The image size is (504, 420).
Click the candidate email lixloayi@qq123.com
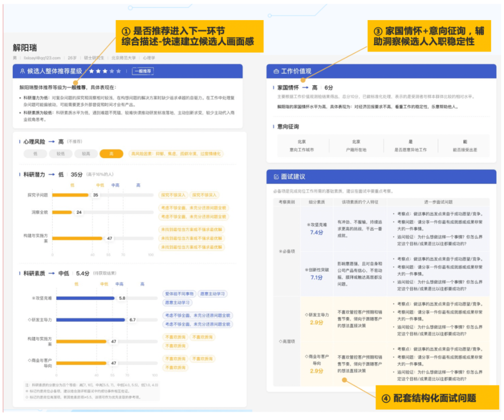[x=42, y=58]
